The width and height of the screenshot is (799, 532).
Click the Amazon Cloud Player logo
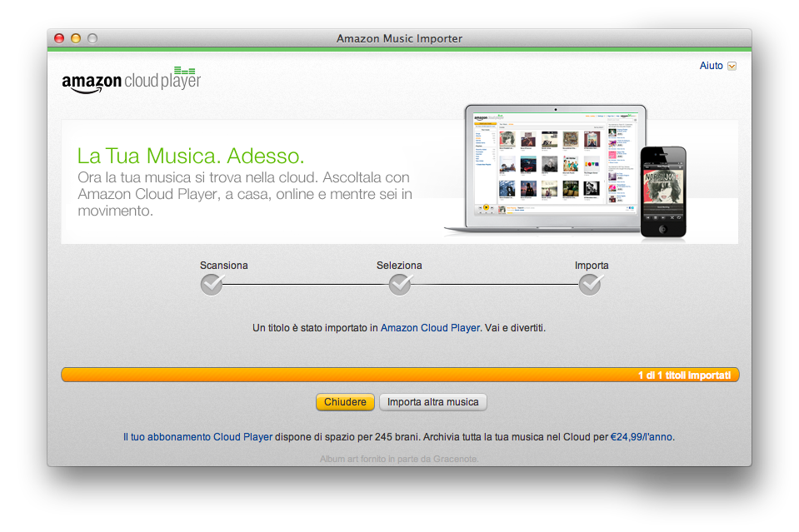(131, 80)
